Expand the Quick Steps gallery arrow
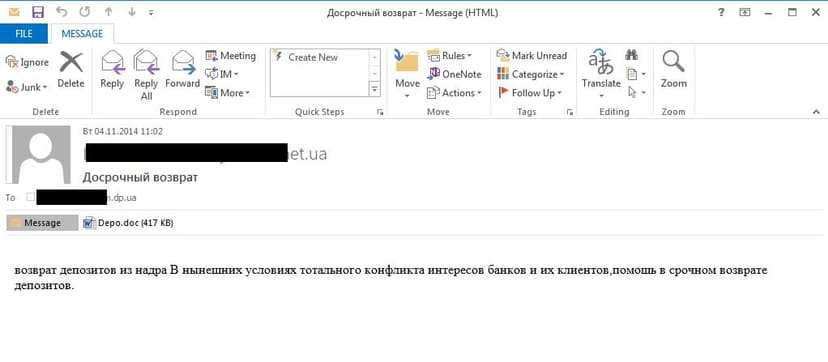This screenshot has width=828, height=362. point(375,90)
